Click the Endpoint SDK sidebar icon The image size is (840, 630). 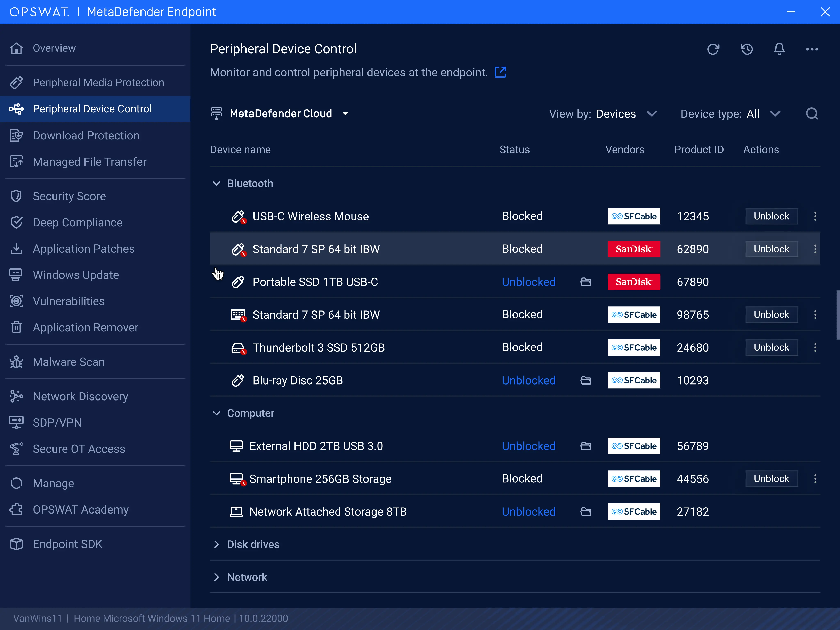(x=16, y=543)
